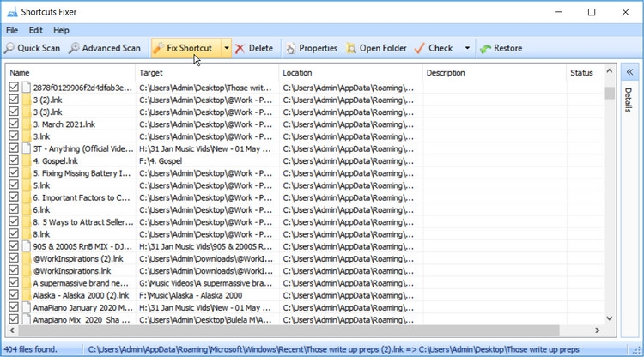
Task: Click the Open Folder icon
Action: tap(350, 48)
